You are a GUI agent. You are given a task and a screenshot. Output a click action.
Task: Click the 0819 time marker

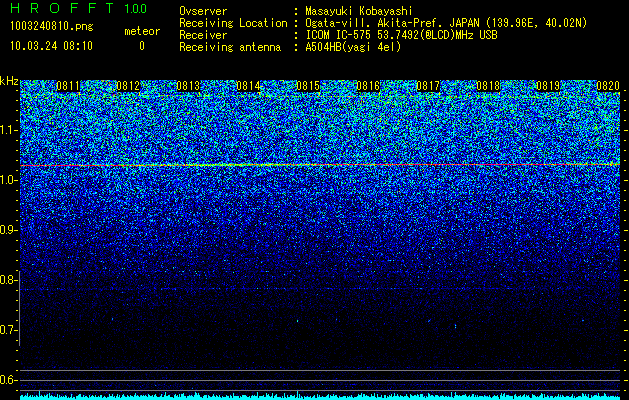tap(548, 86)
